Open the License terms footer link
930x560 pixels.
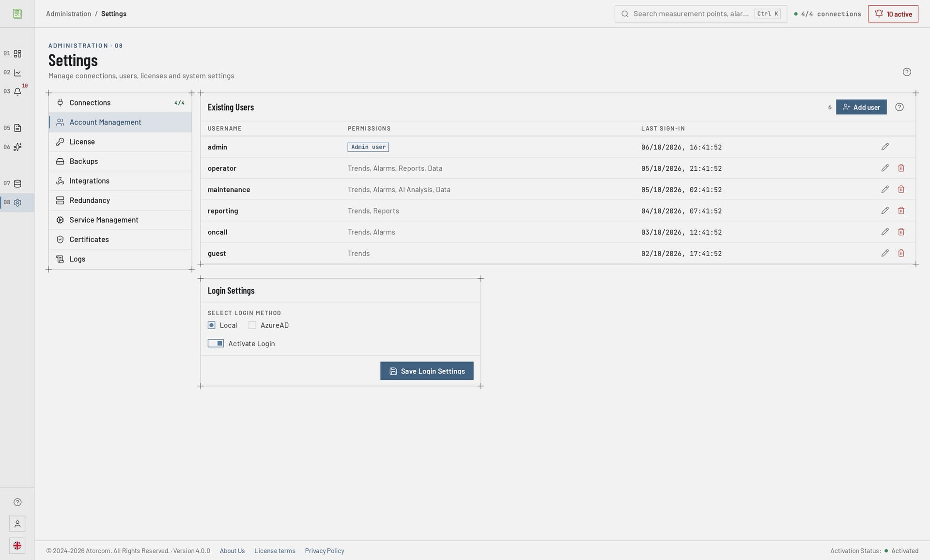275,551
